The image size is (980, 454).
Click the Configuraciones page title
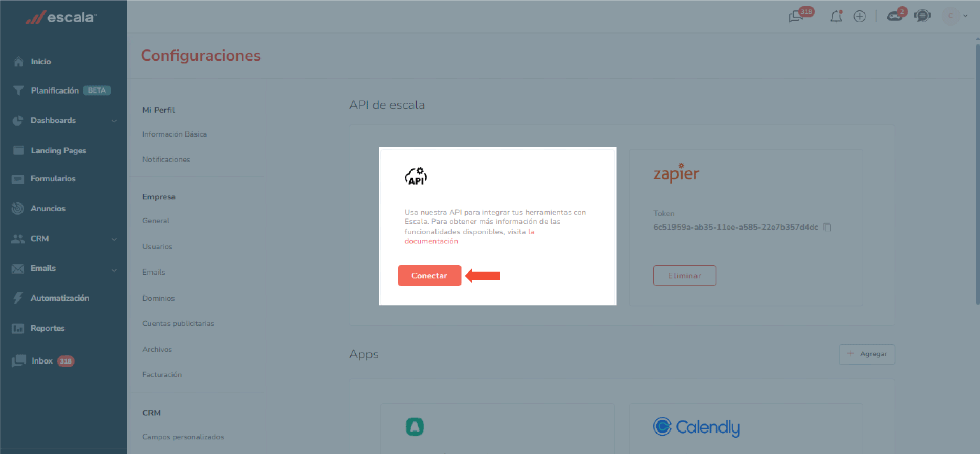pyautogui.click(x=201, y=55)
